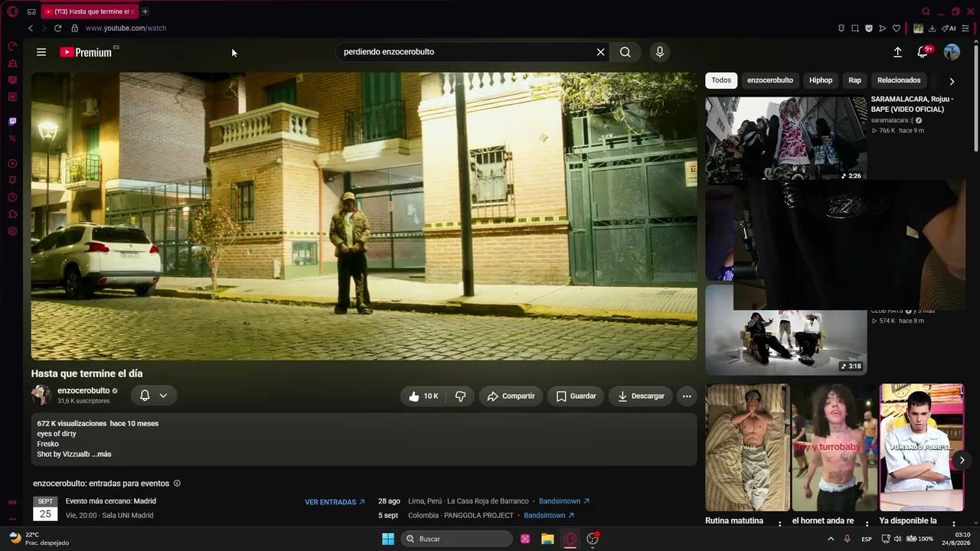The width and height of the screenshot is (980, 551).
Task: Save the video with Guardar
Action: (x=576, y=396)
